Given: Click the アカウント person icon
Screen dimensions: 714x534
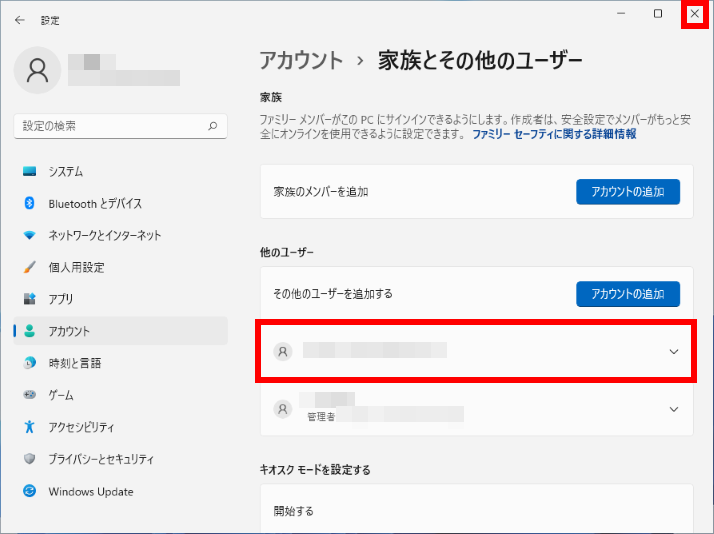Looking at the screenshot, I should point(30,331).
